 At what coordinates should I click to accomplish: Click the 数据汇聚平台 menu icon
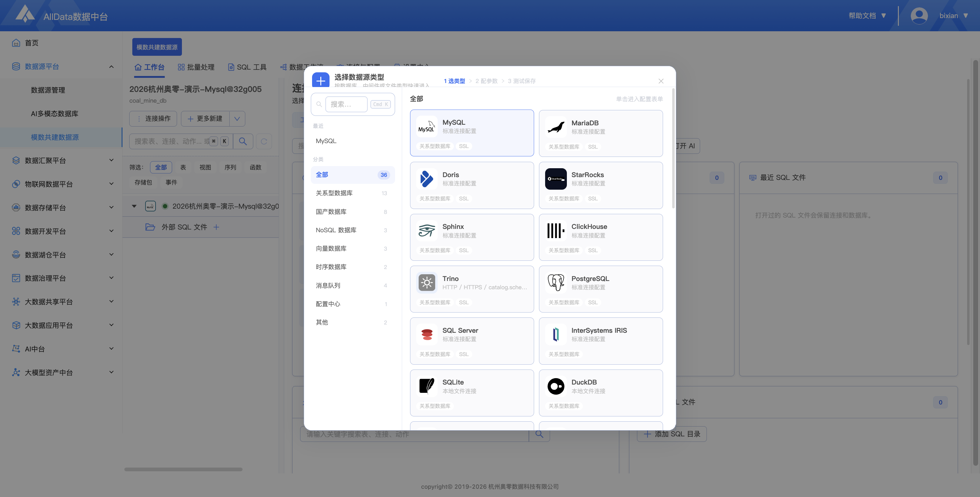16,160
